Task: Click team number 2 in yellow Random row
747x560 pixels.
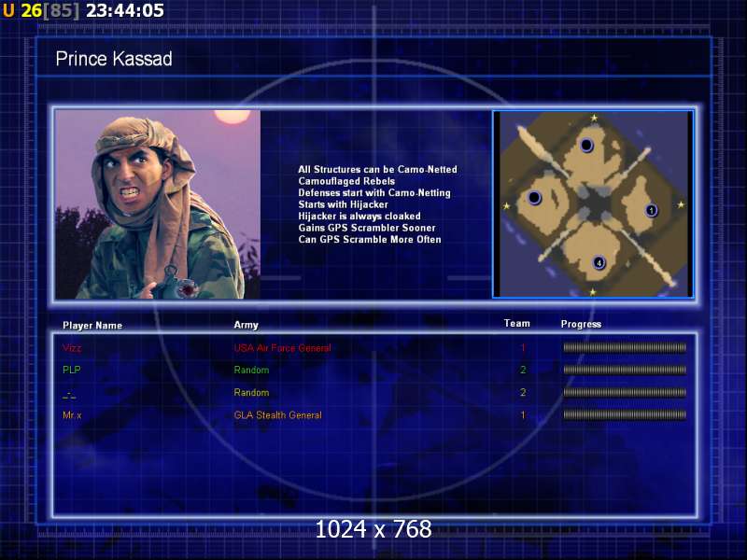Action: point(523,392)
